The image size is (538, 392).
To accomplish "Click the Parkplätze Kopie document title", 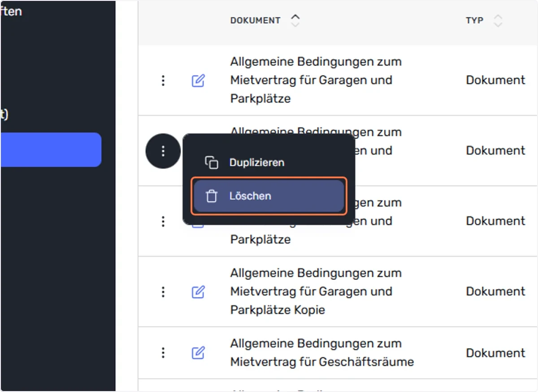I will 316,292.
